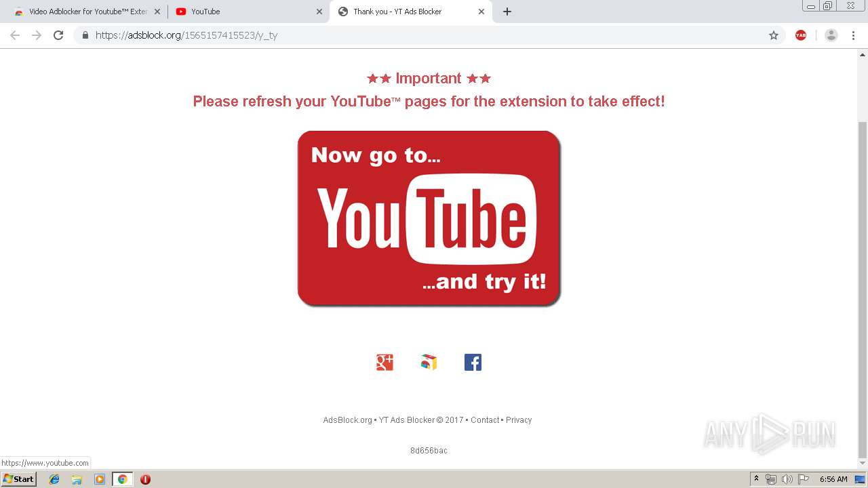Click the taskbar clock showing 6:56 AM
The image size is (868, 488).
(833, 479)
